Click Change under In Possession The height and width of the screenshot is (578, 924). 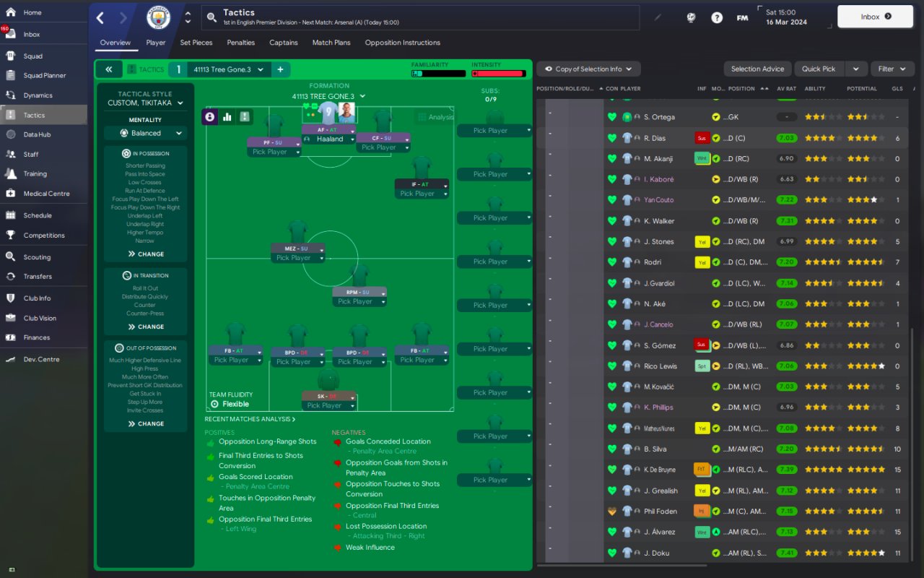(x=146, y=254)
